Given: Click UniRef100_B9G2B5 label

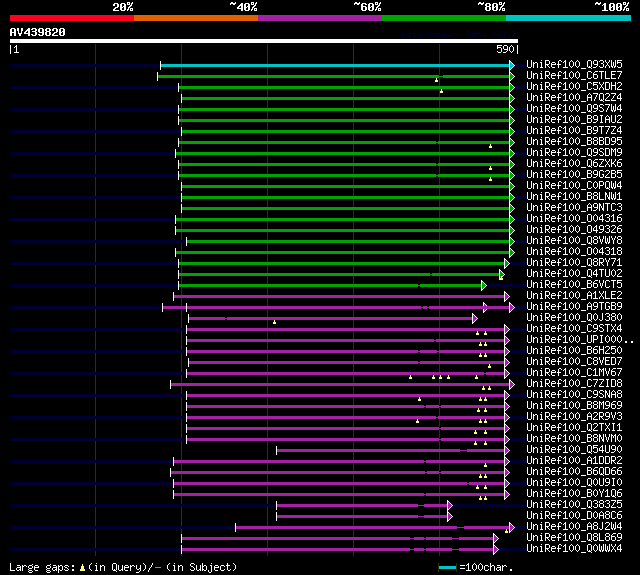Looking at the screenshot, I should tap(574, 175).
